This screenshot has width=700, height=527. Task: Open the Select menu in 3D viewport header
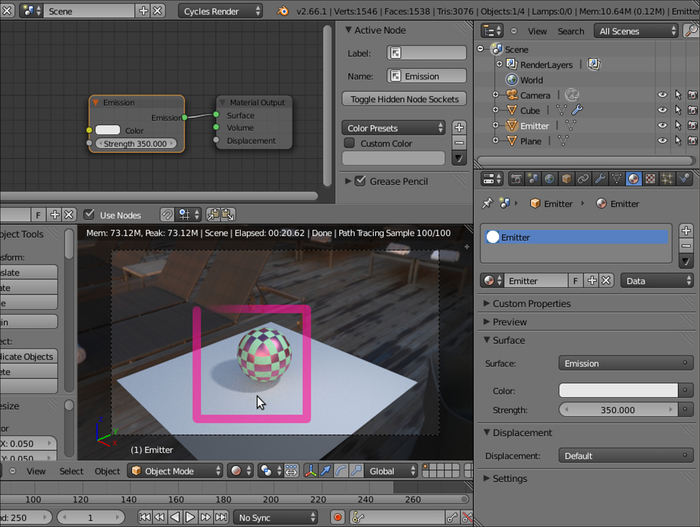[71, 471]
